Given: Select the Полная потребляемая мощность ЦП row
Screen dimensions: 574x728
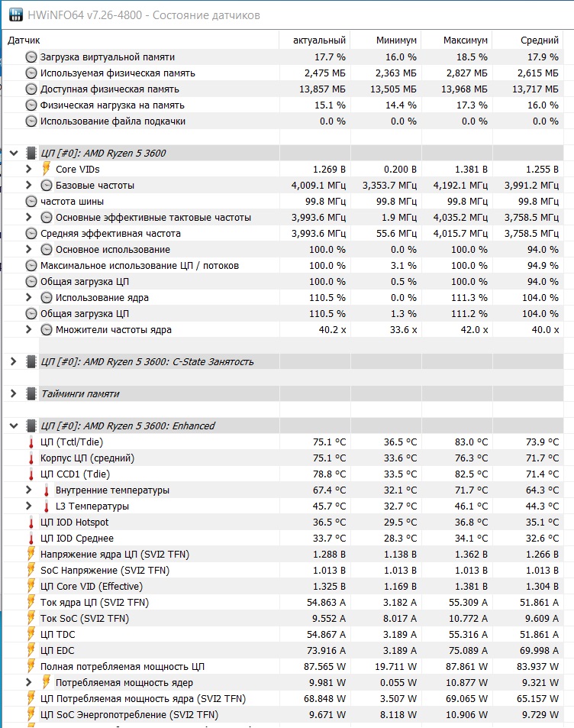Looking at the screenshot, I should [122, 666].
